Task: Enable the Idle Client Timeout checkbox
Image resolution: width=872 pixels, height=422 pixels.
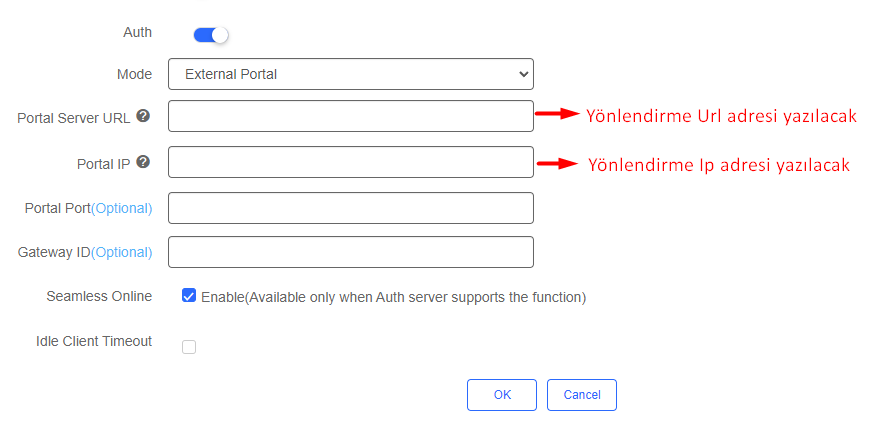Action: click(189, 347)
